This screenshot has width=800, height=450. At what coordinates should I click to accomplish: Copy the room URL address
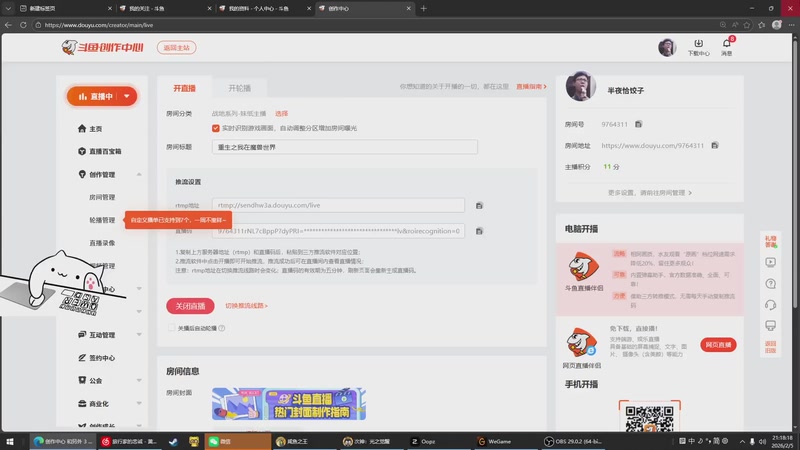pos(715,145)
